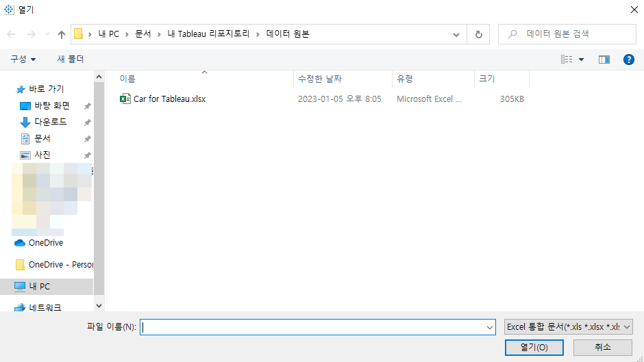Open the 파일 이름 dropdown arrow
644x362 pixels.
pyautogui.click(x=490, y=328)
